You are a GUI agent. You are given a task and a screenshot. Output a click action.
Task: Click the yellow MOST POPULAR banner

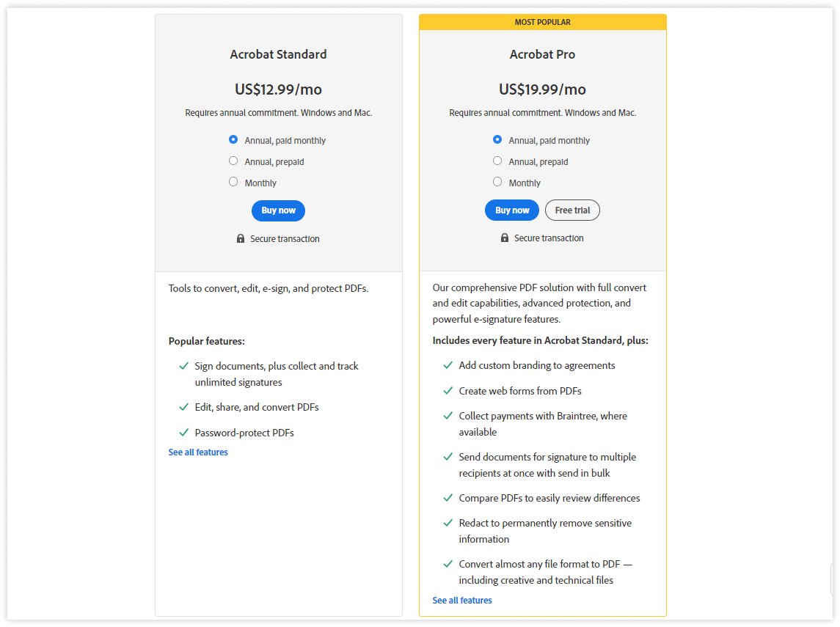[542, 22]
